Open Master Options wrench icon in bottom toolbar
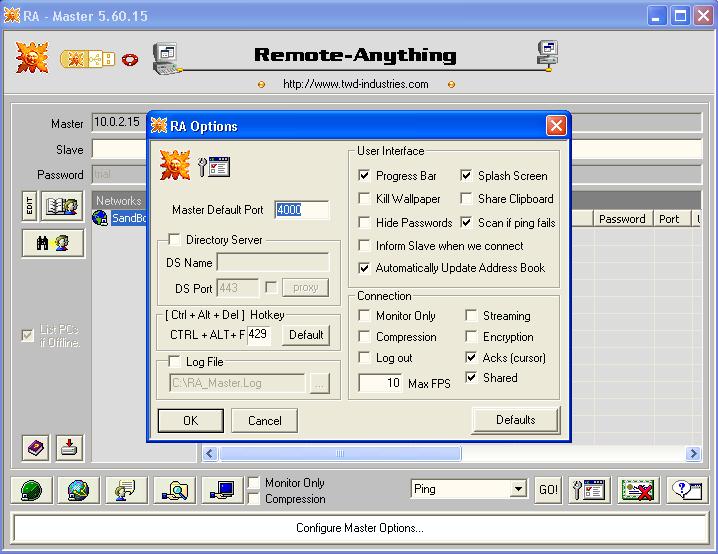This screenshot has height=554, width=718. pos(589,490)
